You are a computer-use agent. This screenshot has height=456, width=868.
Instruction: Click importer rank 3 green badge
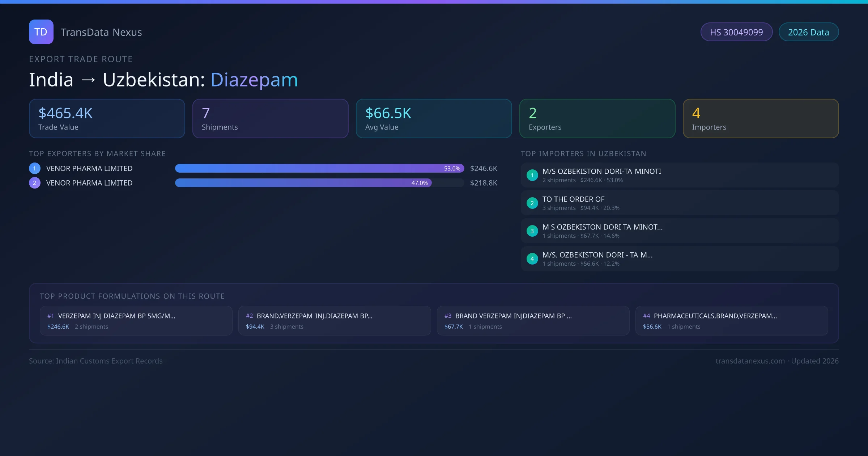[x=532, y=231]
